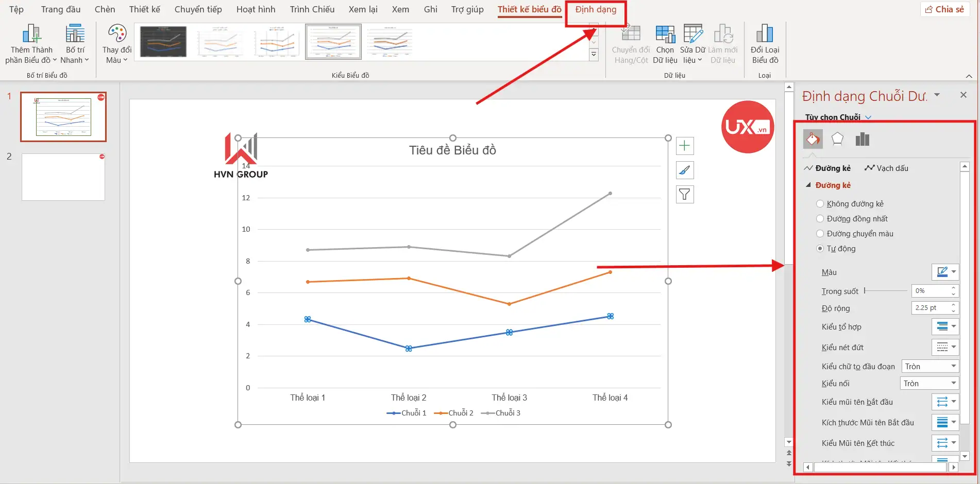The width and height of the screenshot is (980, 484).
Task: Click the Chart Elements plus button
Action: tap(684, 146)
